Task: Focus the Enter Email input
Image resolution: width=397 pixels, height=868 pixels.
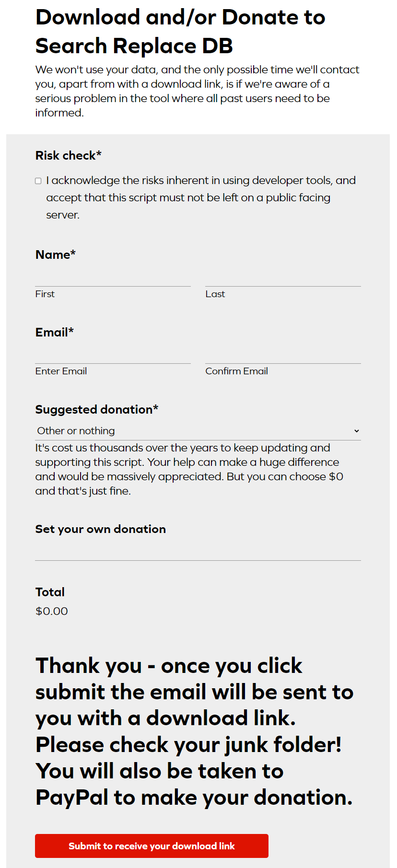Action: tap(113, 355)
